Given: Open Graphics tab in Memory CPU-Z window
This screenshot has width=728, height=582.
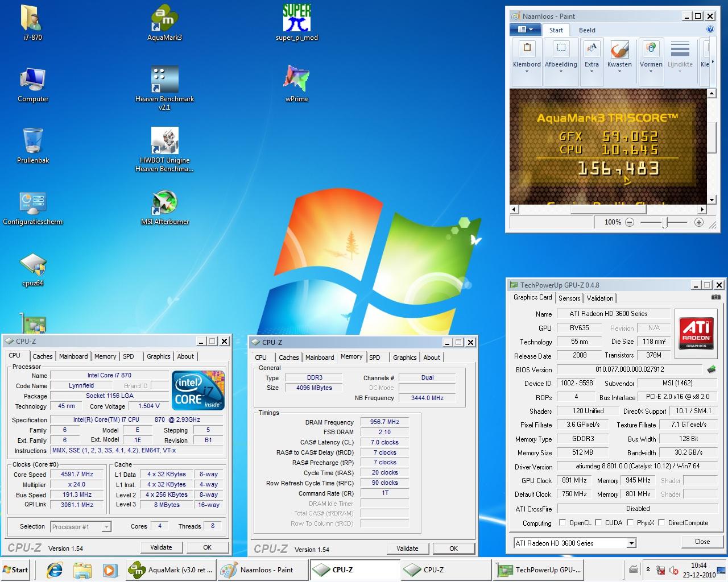Looking at the screenshot, I should [x=405, y=357].
